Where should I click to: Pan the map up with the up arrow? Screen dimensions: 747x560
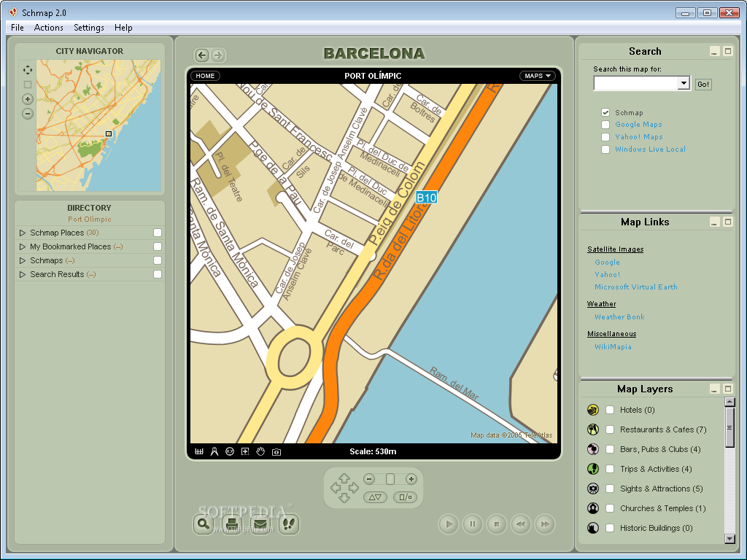pyautogui.click(x=344, y=478)
